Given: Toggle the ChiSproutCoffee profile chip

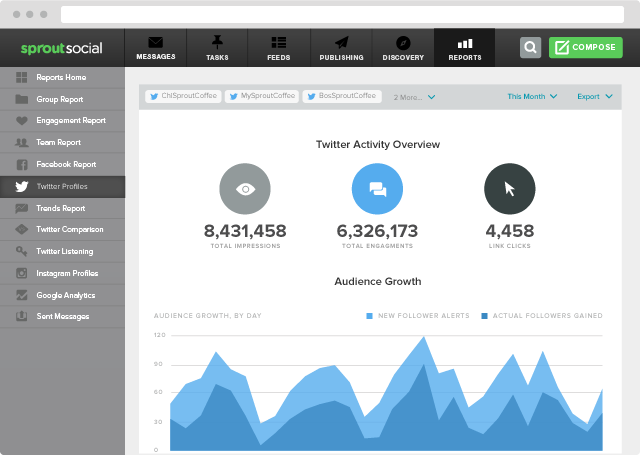Looking at the screenshot, I should (x=184, y=97).
